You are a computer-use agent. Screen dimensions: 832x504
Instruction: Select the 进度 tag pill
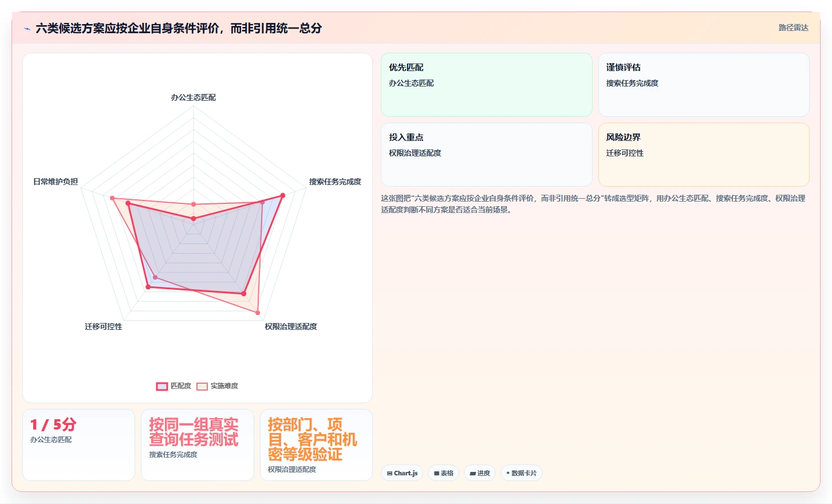pyautogui.click(x=479, y=473)
